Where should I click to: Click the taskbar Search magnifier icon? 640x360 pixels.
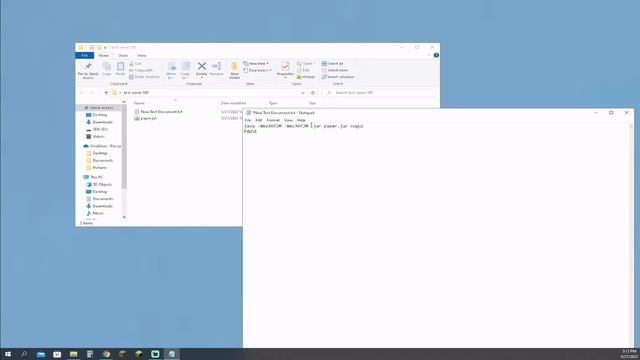point(24,354)
